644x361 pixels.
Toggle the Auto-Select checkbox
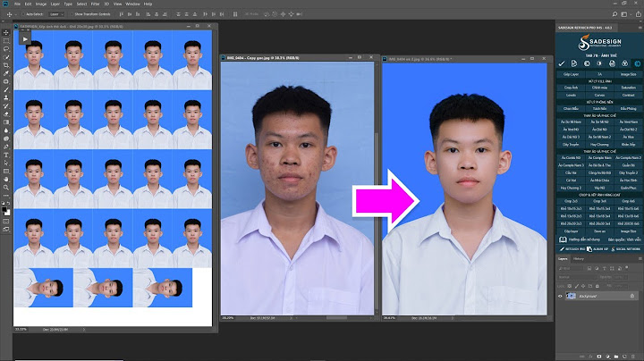click(24, 14)
